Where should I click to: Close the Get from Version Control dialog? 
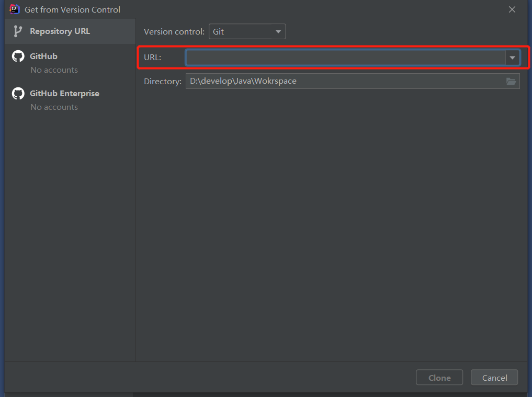click(x=512, y=9)
